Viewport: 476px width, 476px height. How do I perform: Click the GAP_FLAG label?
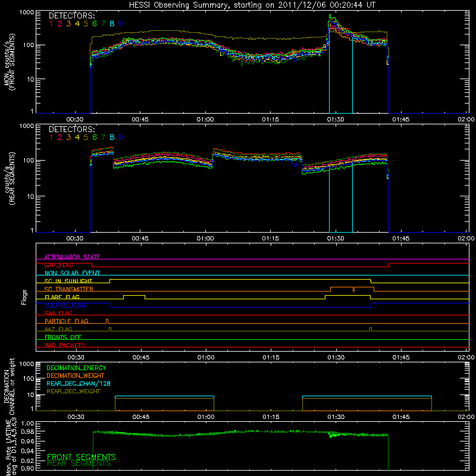58,265
